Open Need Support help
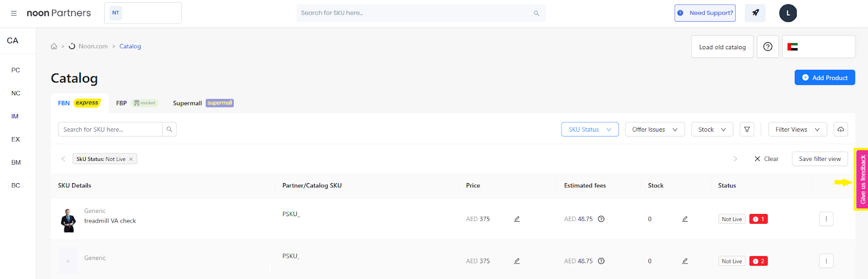The image size is (868, 279). click(x=705, y=13)
